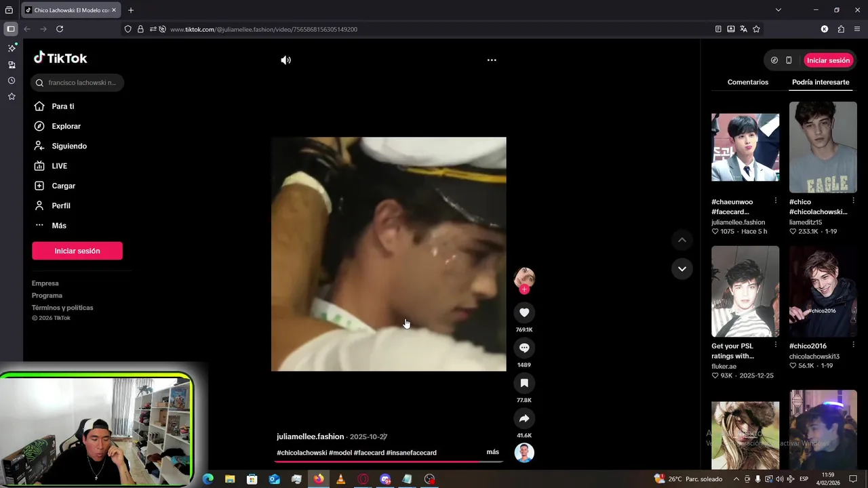Open VLC from the taskbar
Viewport: 868px width, 488px height.
tap(340, 479)
